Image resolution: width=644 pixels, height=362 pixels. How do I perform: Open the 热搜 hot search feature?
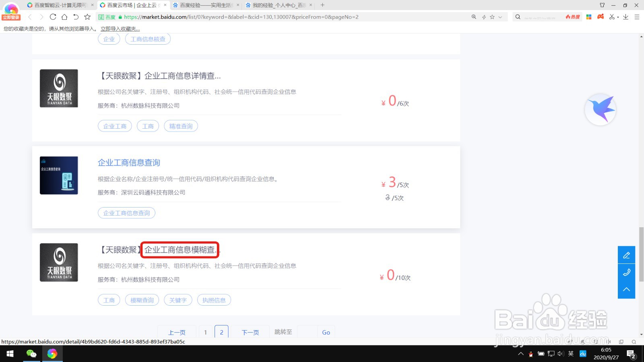tap(572, 16)
